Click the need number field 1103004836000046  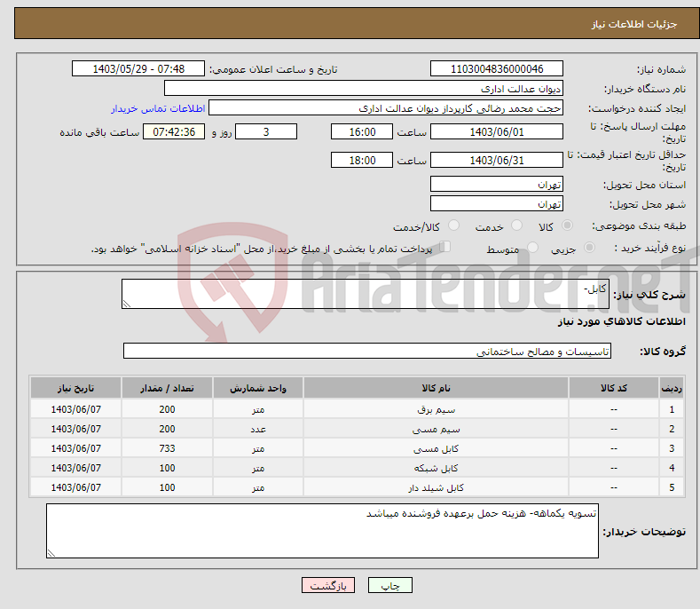click(x=497, y=69)
